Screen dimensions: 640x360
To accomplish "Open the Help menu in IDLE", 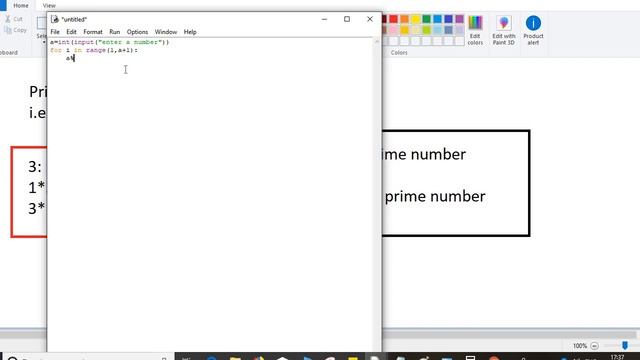I will coord(190,32).
